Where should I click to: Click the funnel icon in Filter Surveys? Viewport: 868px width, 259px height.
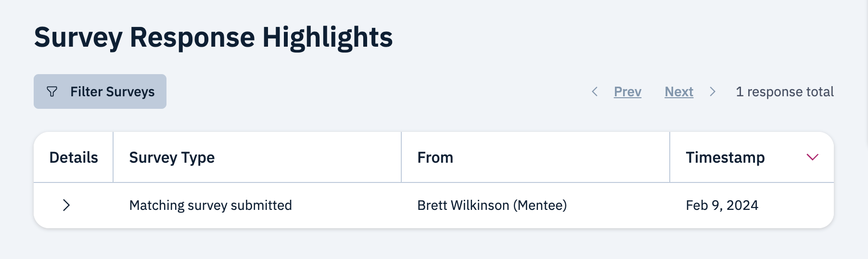click(52, 91)
